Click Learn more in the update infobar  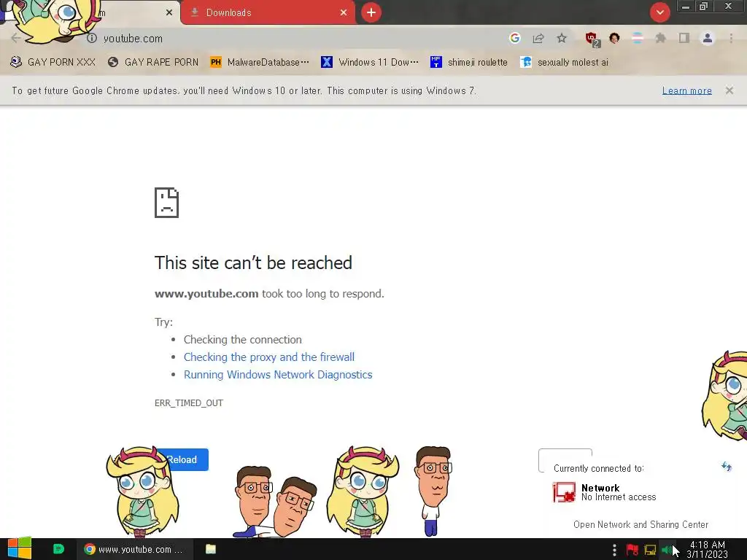click(x=687, y=90)
